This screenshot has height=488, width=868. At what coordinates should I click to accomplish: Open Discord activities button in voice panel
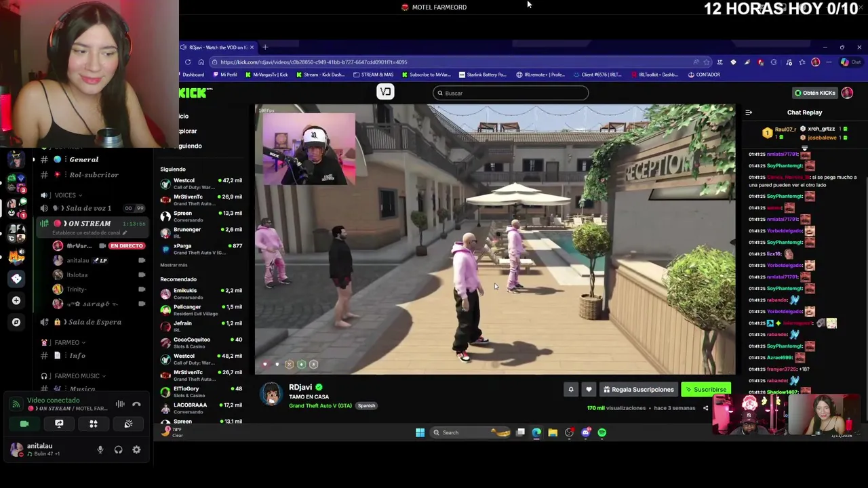pyautogui.click(x=94, y=424)
